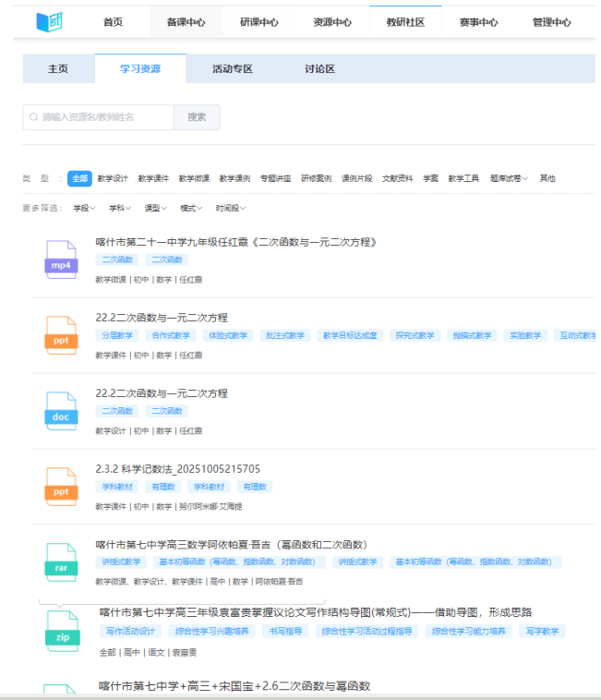The width and height of the screenshot is (601, 700).
Task: Click the 综合性学习兴趣培养 tag
Action: [212, 632]
